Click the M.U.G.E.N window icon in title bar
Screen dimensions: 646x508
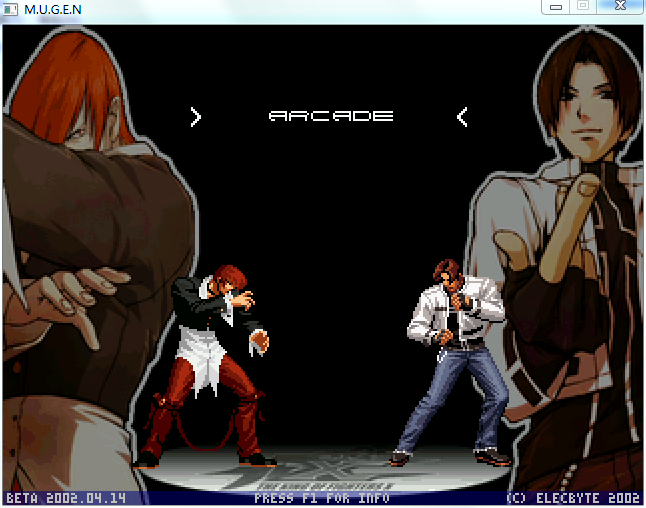click(10, 9)
